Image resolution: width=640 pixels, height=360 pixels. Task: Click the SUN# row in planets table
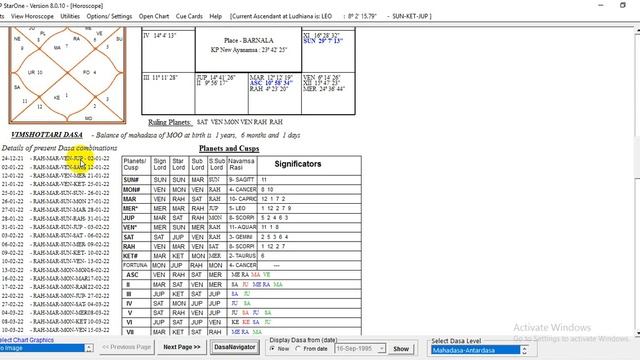point(242,180)
